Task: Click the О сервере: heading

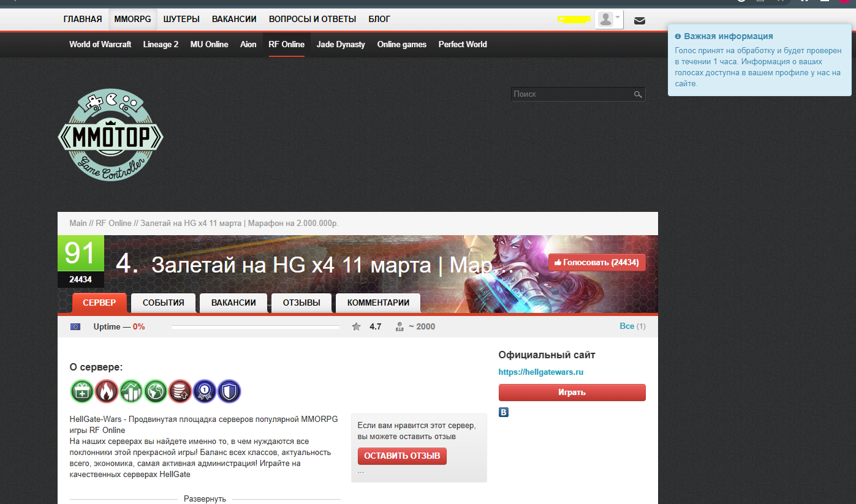Action: click(x=96, y=367)
